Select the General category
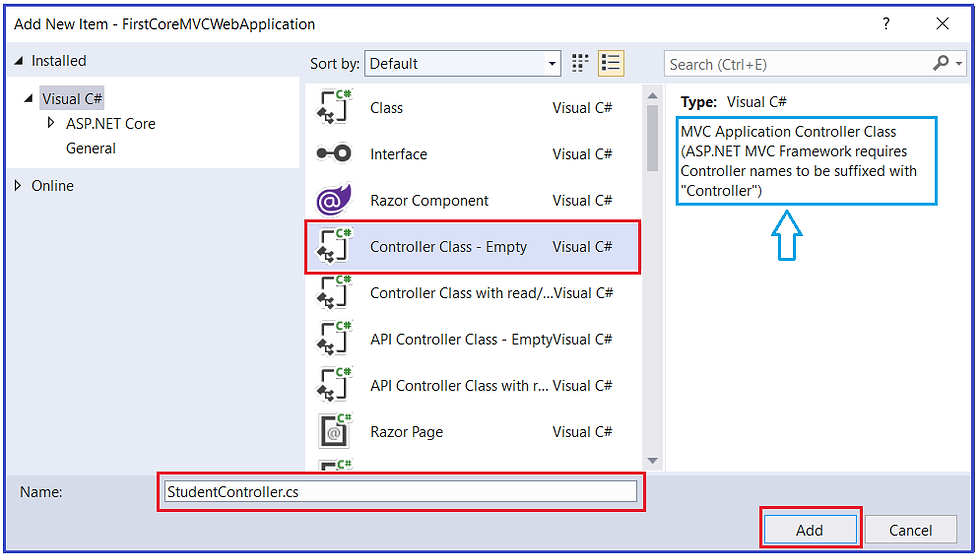The height and width of the screenshot is (559, 980). click(x=91, y=148)
